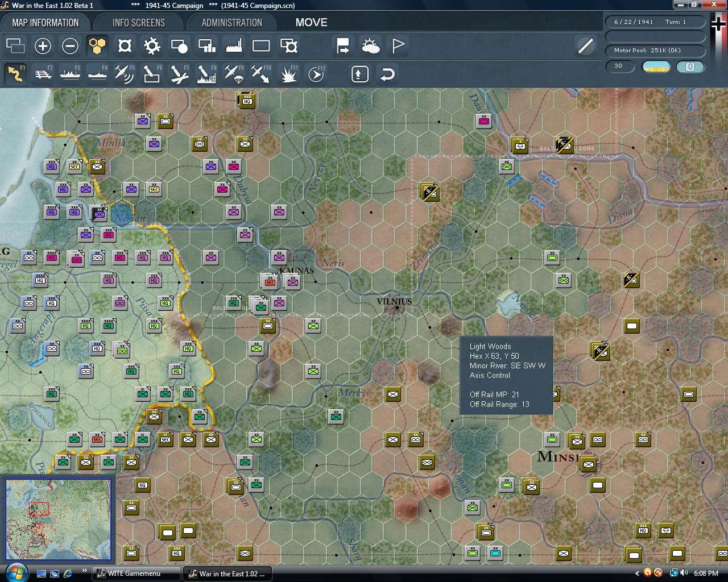This screenshot has height=582, width=728.
Task: Undo last move with curved arrow
Action: (387, 74)
